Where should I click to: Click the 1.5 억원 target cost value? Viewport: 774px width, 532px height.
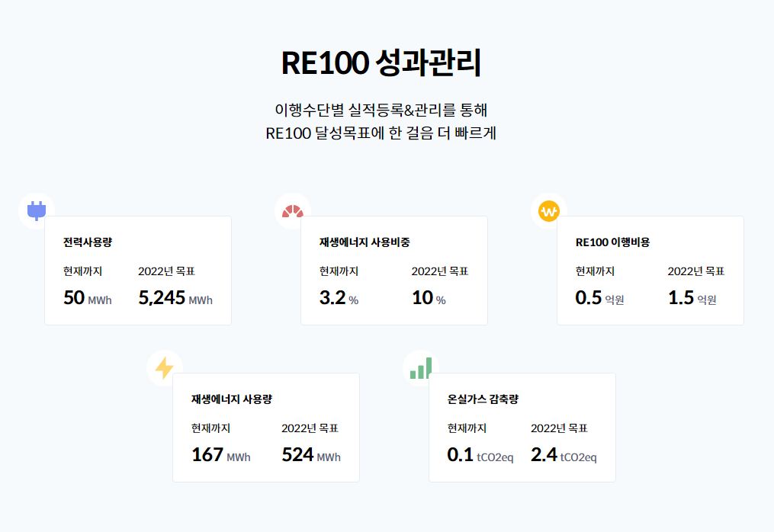coord(692,298)
